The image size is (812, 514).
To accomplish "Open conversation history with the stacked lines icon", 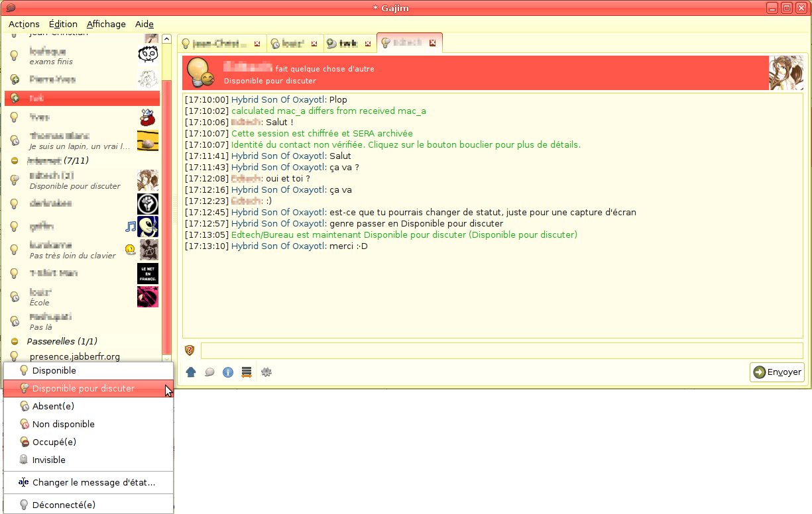I will click(x=247, y=372).
